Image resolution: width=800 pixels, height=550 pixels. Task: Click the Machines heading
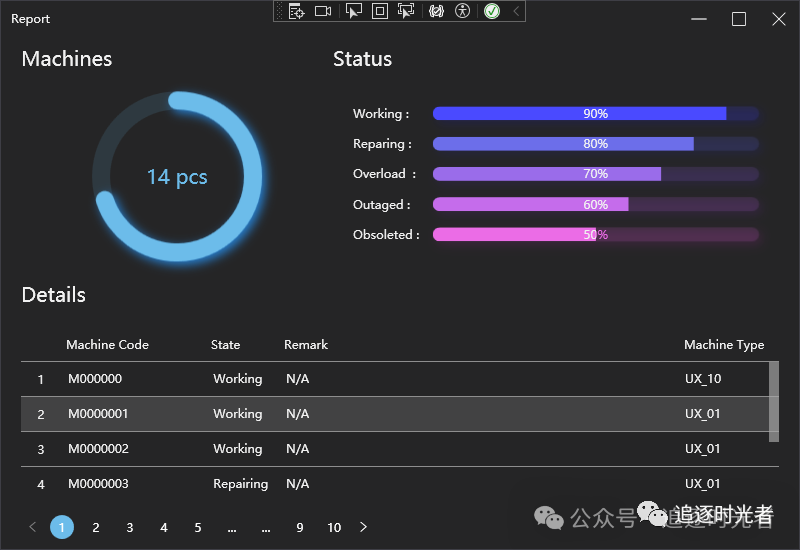coord(67,59)
